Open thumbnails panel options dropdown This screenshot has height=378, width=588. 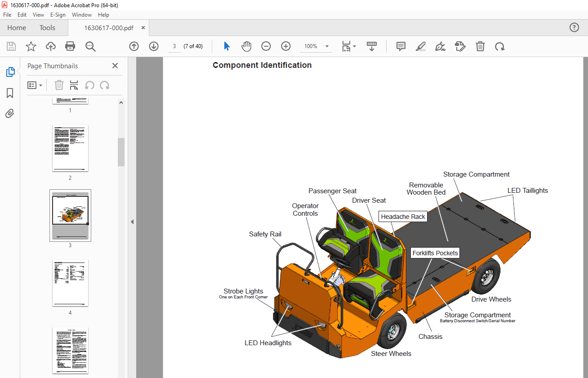tap(35, 85)
